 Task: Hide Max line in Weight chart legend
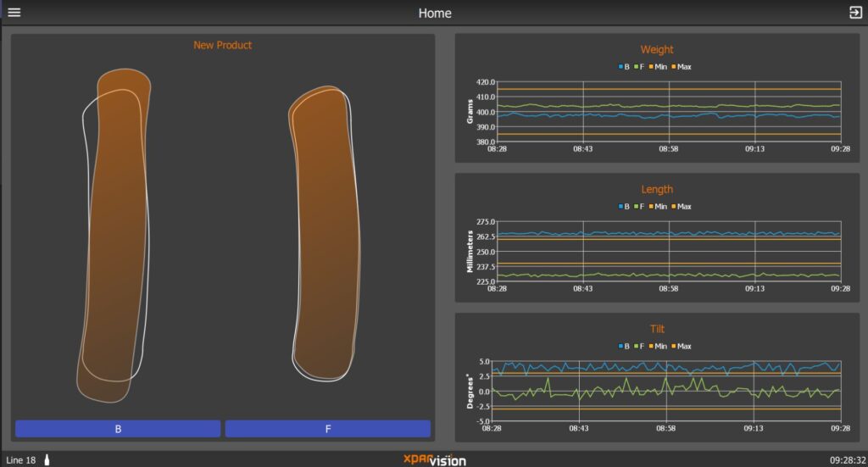click(x=682, y=66)
